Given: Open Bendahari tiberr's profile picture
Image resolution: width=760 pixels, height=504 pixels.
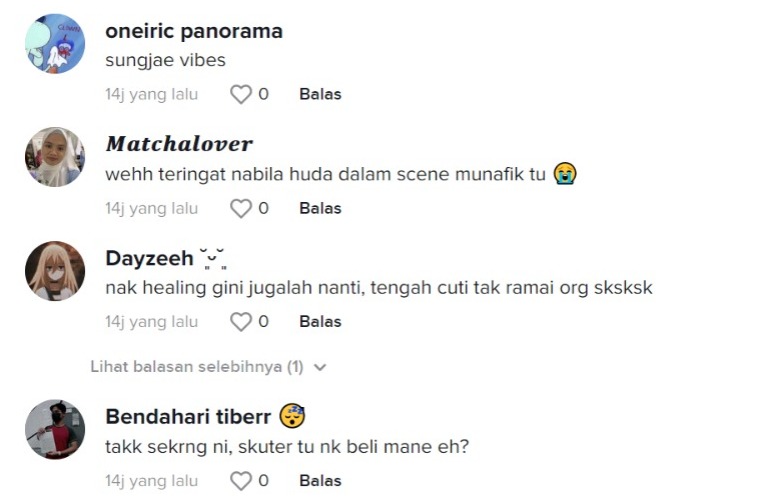Looking at the screenshot, I should [54, 430].
